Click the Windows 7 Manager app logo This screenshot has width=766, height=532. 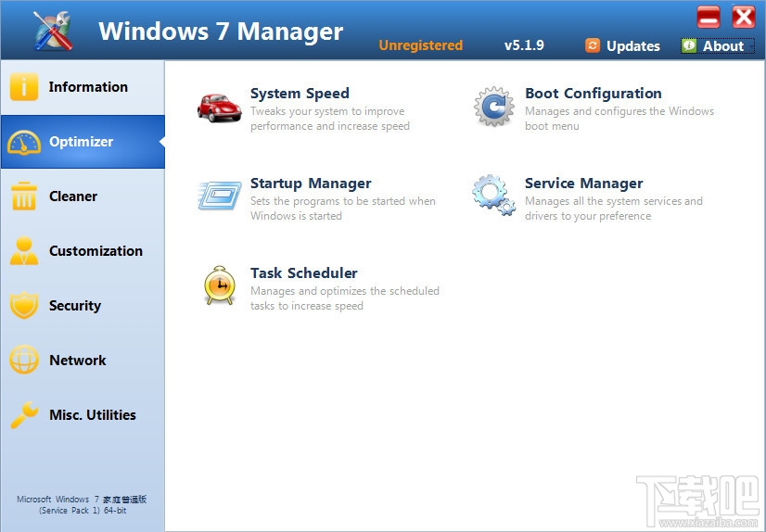point(53,31)
